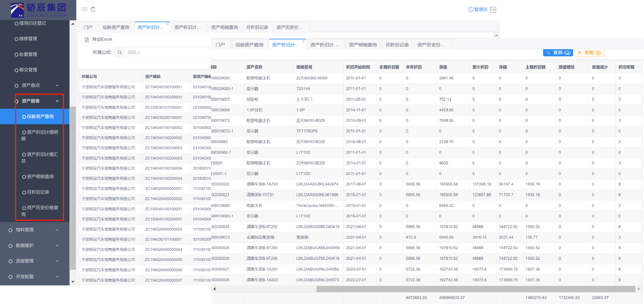Image resolution: width=644 pixels, height=304 pixels.
Task: Close the active 资产折旧计 tab in the left panel
Action: point(168,24)
